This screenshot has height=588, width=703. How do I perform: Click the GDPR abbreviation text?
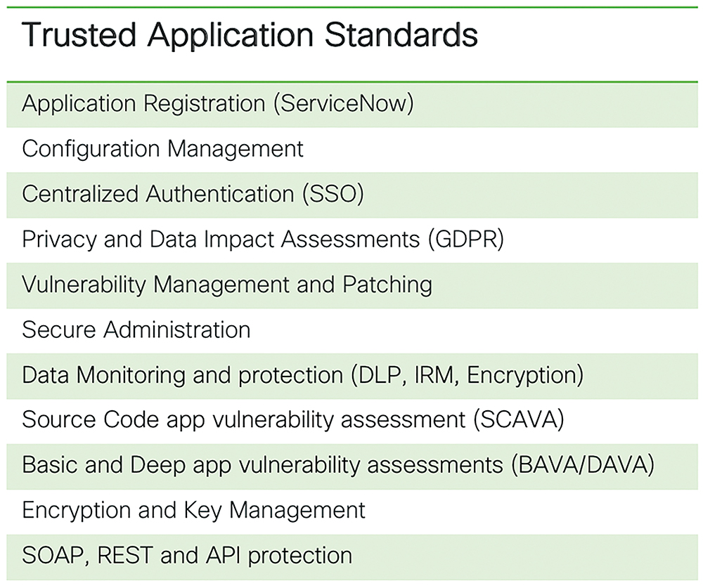tap(466, 240)
